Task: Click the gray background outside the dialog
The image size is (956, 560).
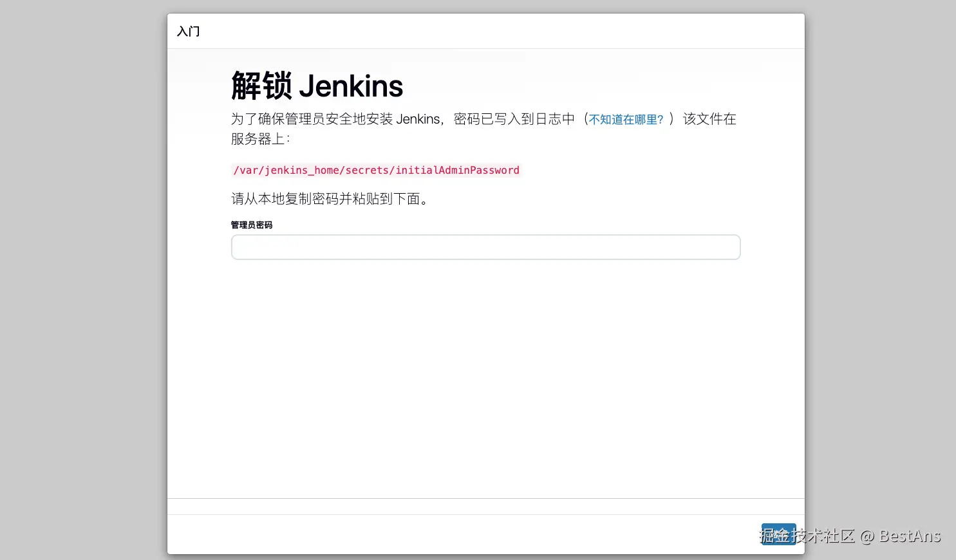Action: tap(77, 280)
